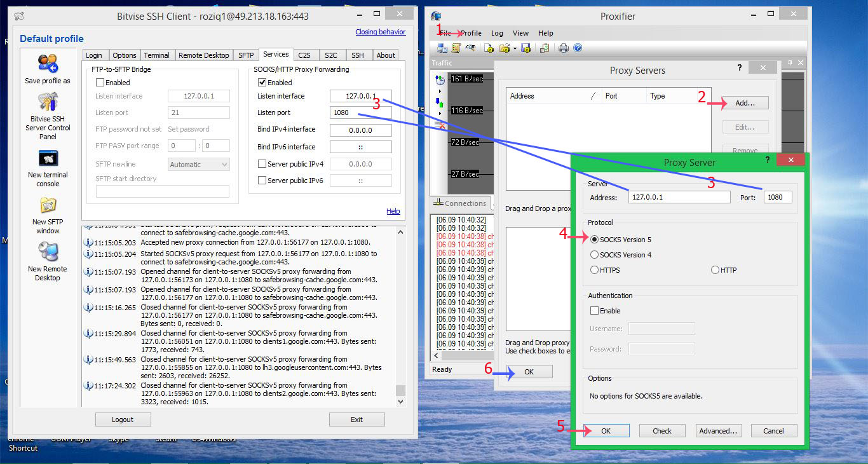Open the Remote Desktop tab
The width and height of the screenshot is (868, 464).
(x=204, y=55)
